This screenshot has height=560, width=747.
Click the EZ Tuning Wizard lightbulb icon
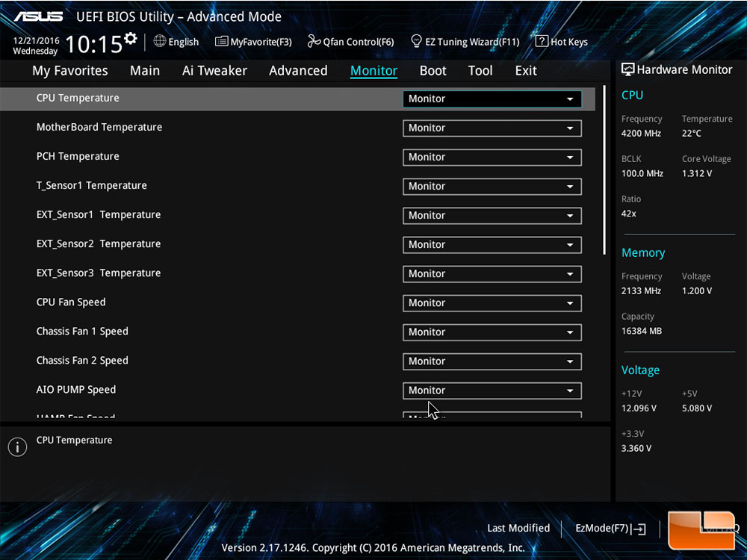[x=416, y=41]
